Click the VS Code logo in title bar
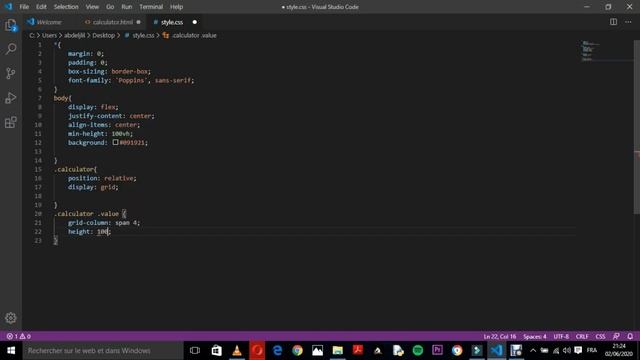This screenshot has height=360, width=640. click(x=8, y=7)
